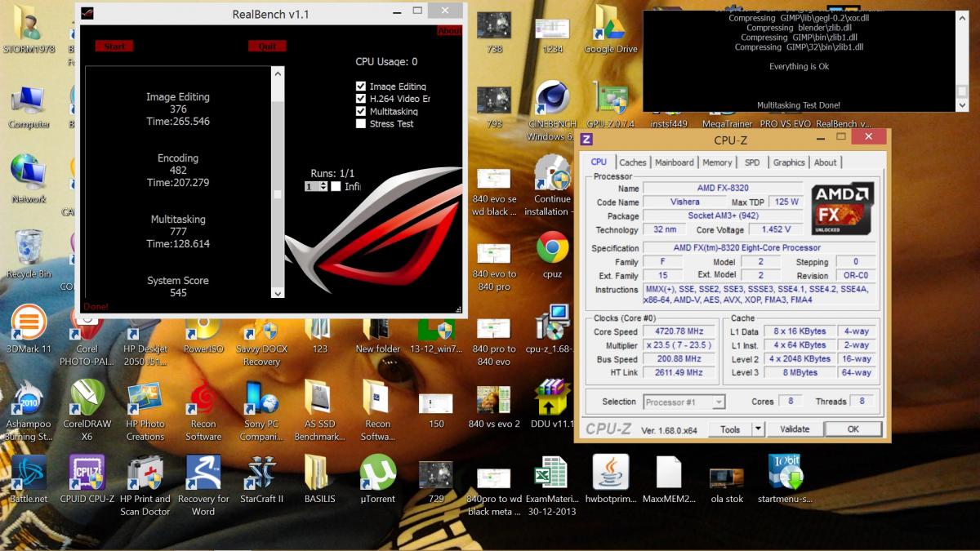Click the Quit button in RealBench

[x=267, y=47]
